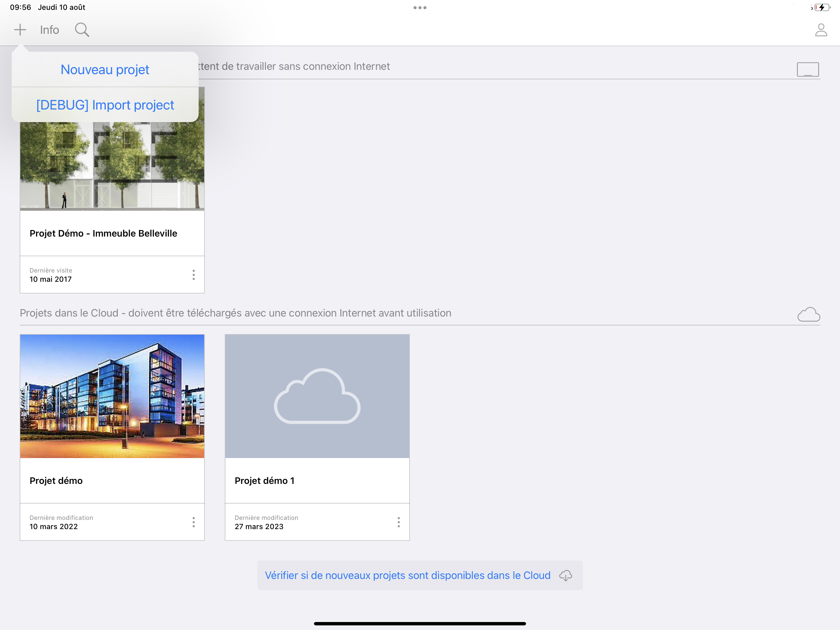
Task: Open the Info toolbar button
Action: click(x=50, y=30)
